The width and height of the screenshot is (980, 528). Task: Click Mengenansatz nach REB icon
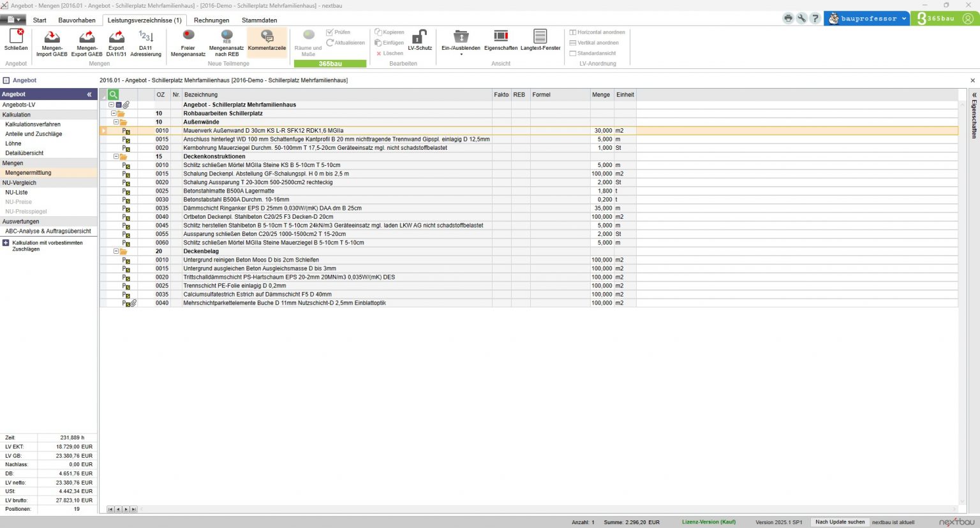pyautogui.click(x=226, y=37)
